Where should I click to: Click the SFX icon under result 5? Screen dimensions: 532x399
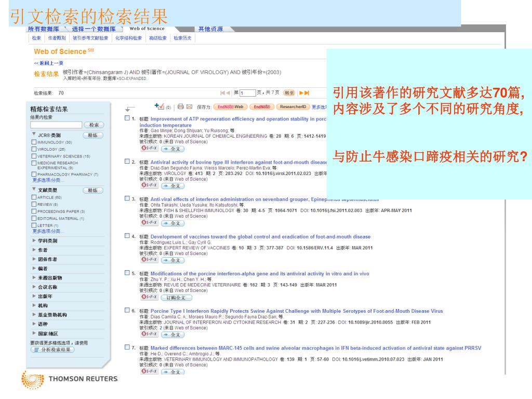click(x=149, y=297)
